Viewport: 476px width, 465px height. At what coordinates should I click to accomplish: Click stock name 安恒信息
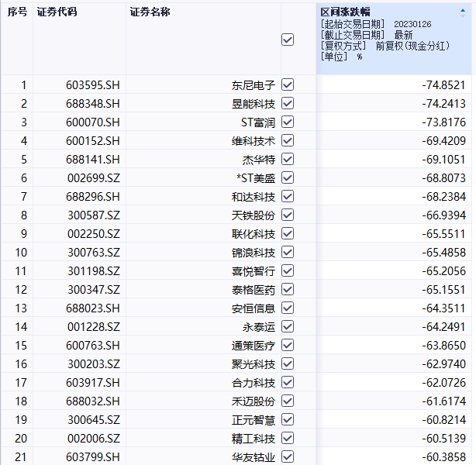(x=254, y=308)
